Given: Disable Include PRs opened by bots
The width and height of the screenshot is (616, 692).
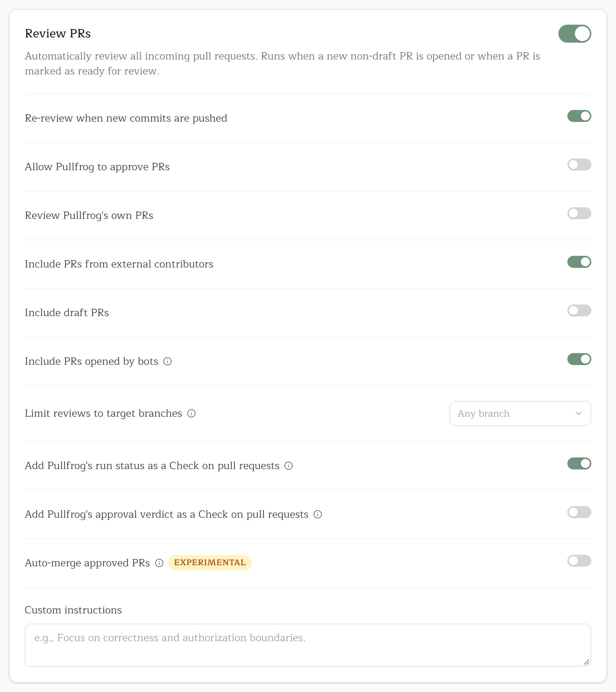Looking at the screenshot, I should tap(579, 359).
